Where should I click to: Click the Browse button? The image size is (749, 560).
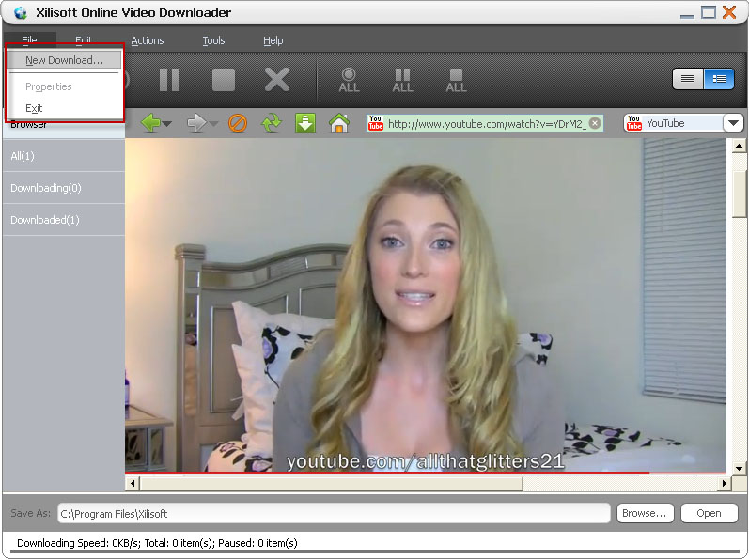(x=645, y=513)
